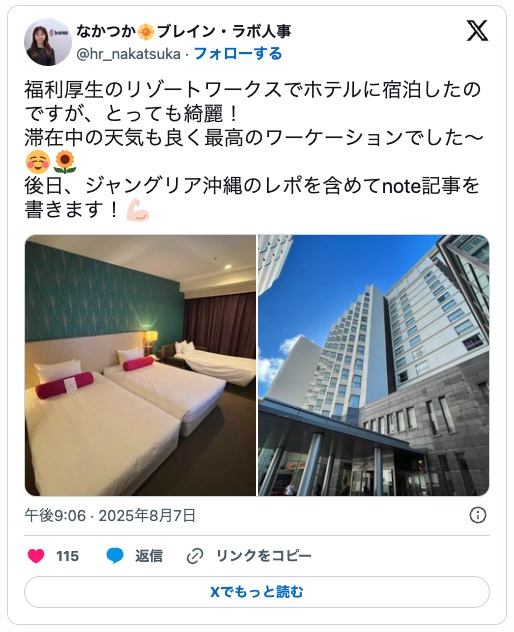Viewport: 514px width, 632px height.
Task: Click the chain link copy icon
Action: coord(195,556)
